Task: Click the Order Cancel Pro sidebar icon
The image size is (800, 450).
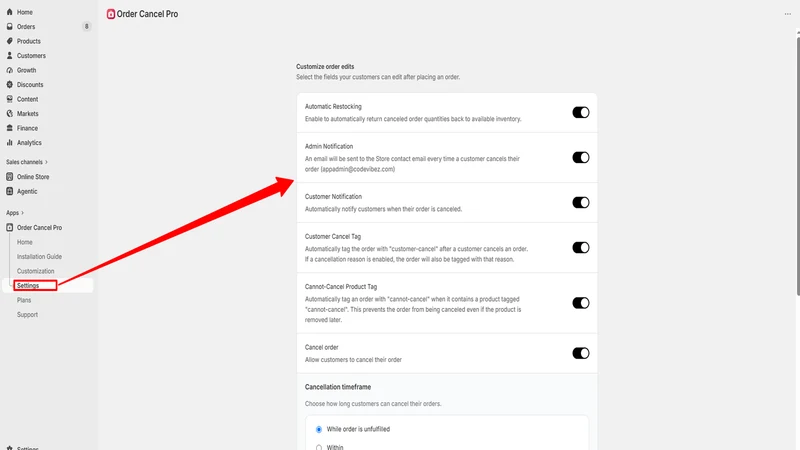Action: click(9, 228)
